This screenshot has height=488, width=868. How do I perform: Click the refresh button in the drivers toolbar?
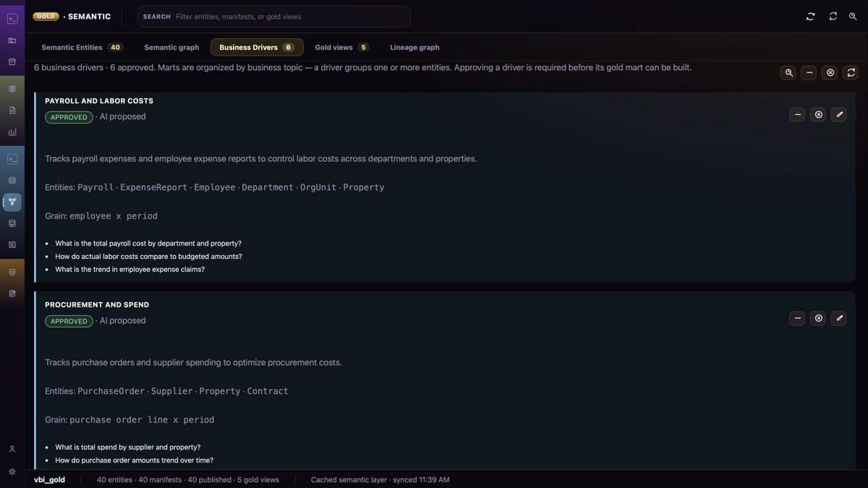pyautogui.click(x=851, y=72)
